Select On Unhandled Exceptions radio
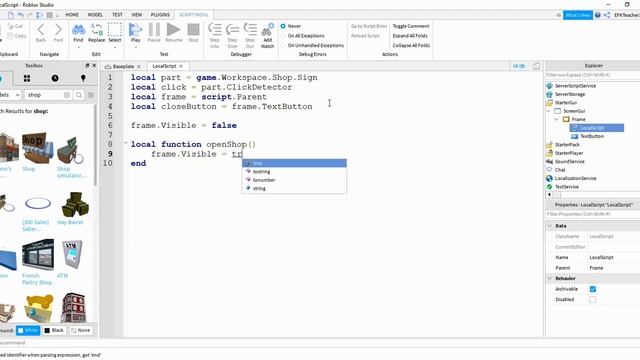Screen dimensions: 640x360 coord(283,46)
